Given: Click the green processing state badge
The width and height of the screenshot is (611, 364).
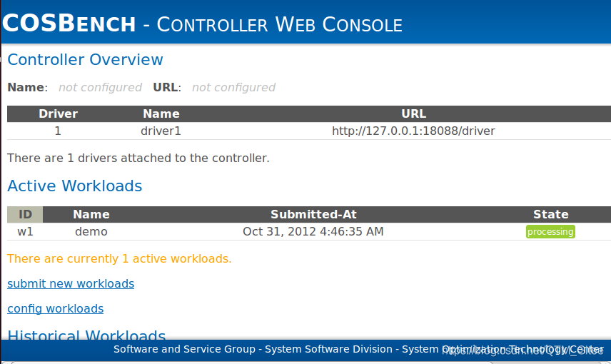Looking at the screenshot, I should click(x=550, y=231).
